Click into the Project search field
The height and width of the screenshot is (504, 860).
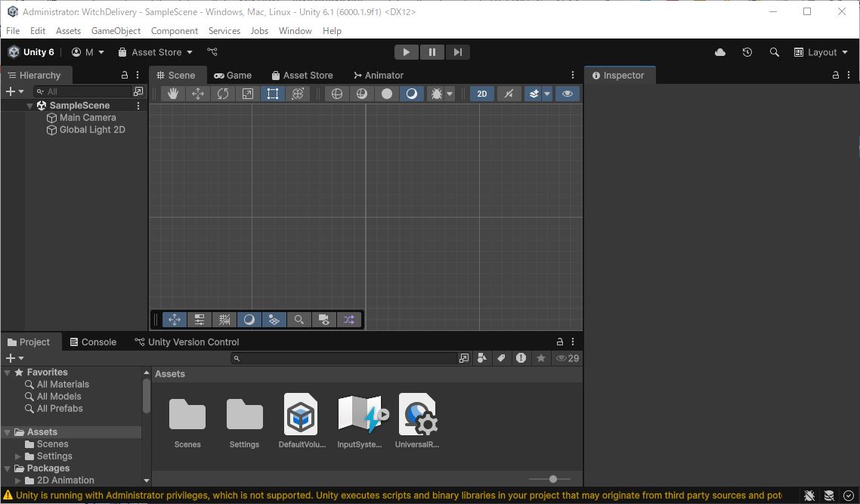click(345, 358)
